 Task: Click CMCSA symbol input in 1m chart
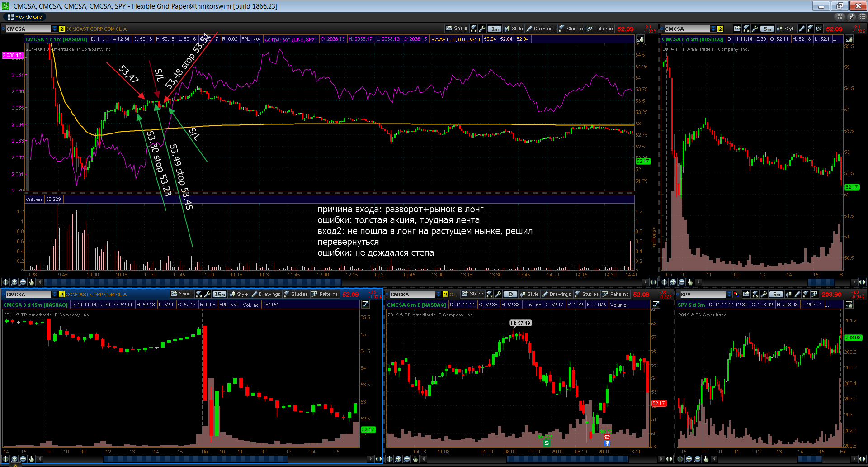pyautogui.click(x=28, y=29)
